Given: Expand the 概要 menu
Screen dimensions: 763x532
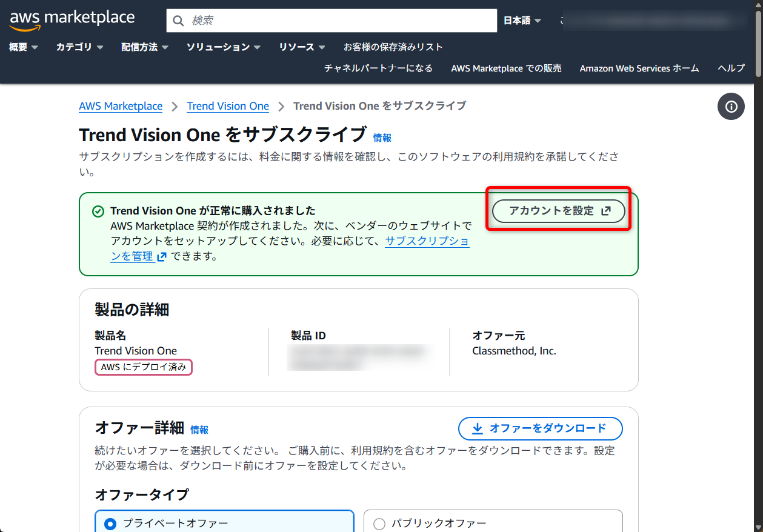Looking at the screenshot, I should pos(24,47).
